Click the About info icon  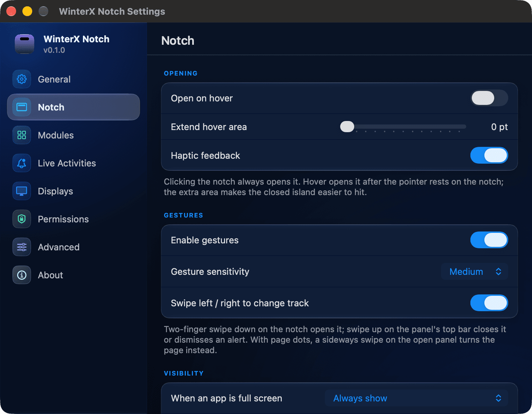coord(22,275)
